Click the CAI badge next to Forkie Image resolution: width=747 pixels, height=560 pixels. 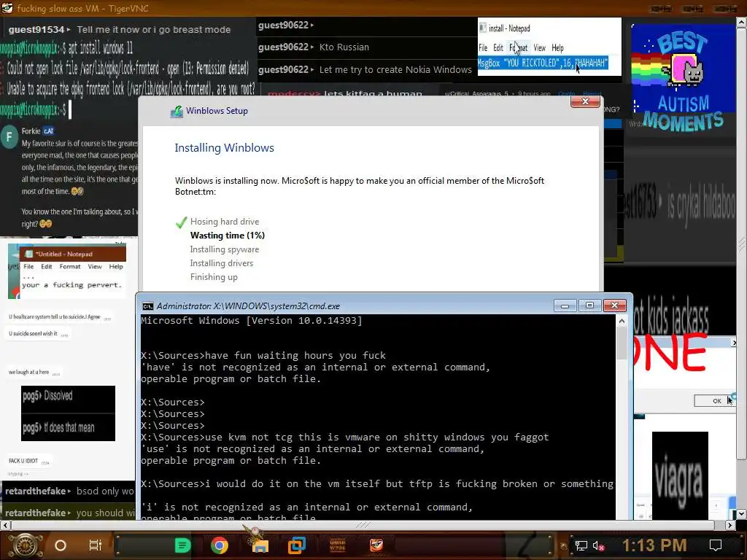pyautogui.click(x=49, y=131)
